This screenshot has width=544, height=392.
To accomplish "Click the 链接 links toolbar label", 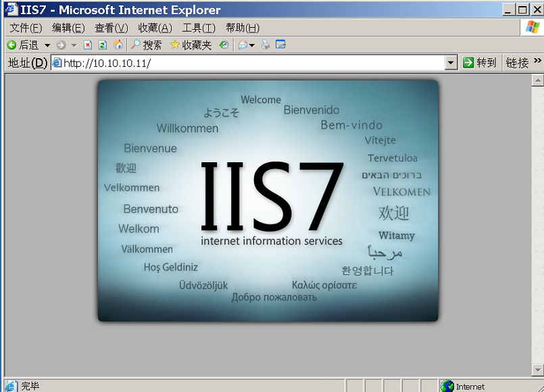I will (x=516, y=63).
